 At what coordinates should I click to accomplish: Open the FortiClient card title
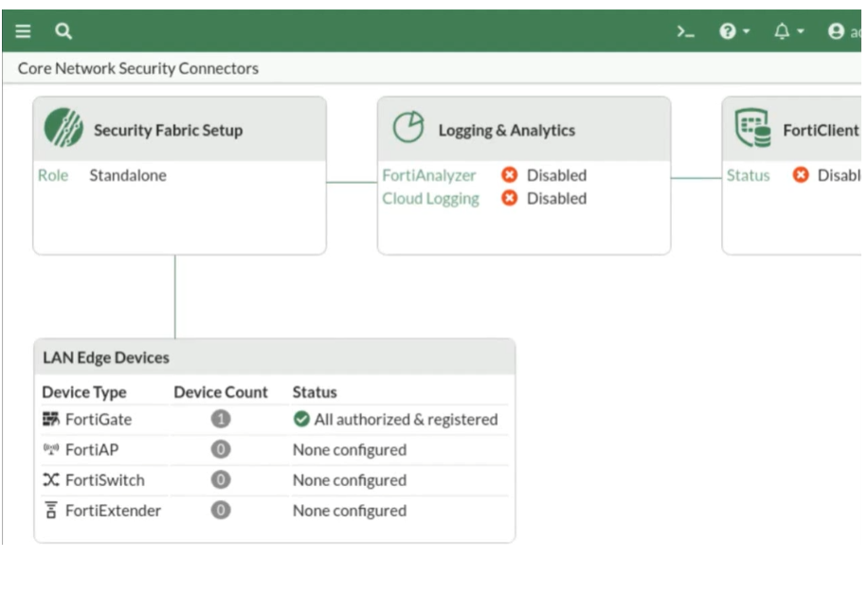[822, 130]
